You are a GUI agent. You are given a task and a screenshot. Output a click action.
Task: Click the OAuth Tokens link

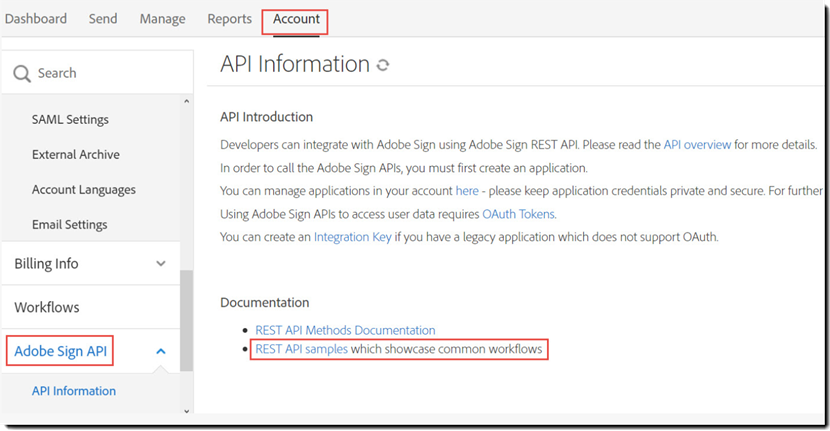click(518, 214)
